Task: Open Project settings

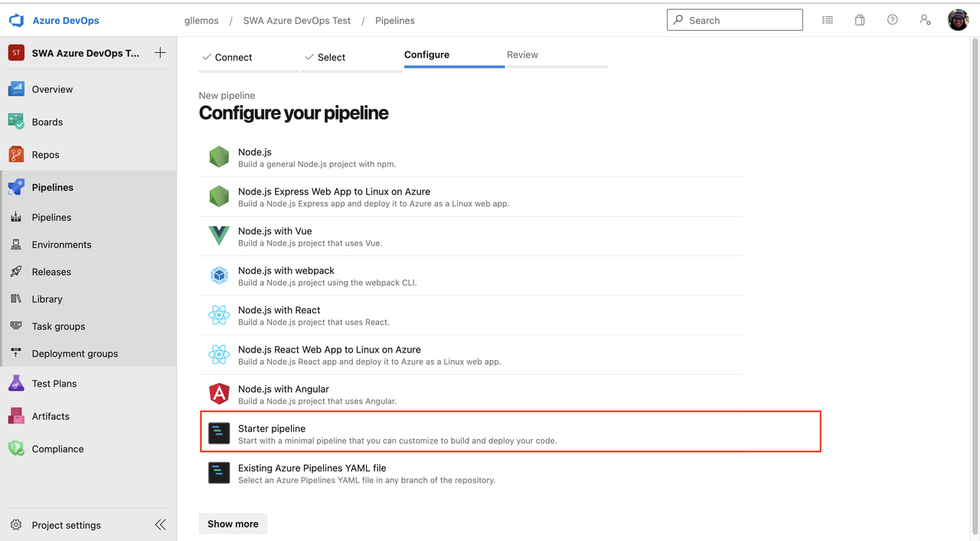Action: click(67, 525)
